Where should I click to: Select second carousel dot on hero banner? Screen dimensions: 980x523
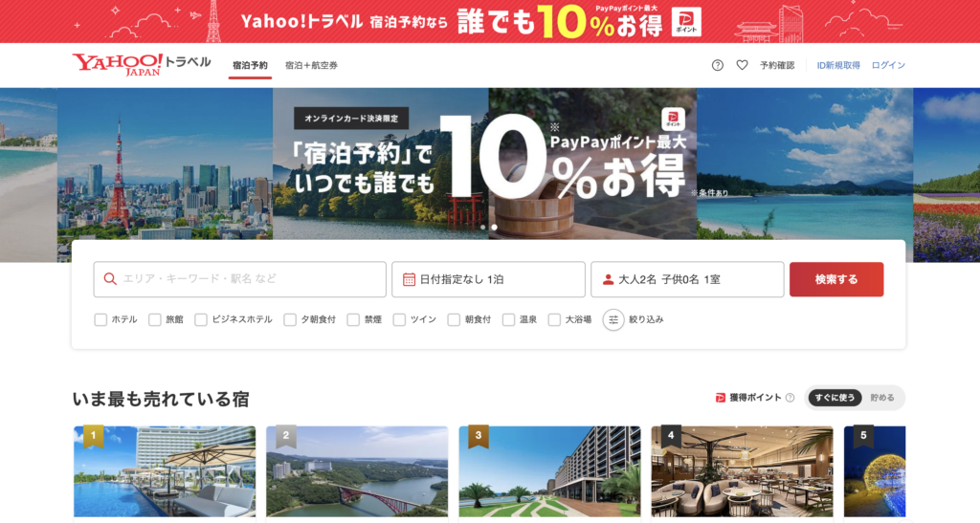(x=494, y=228)
